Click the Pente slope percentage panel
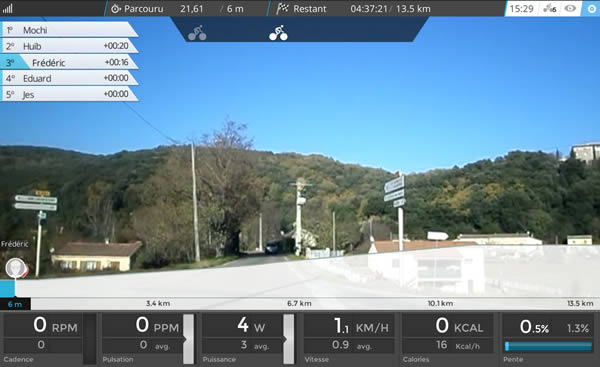600x367 pixels. coord(548,338)
